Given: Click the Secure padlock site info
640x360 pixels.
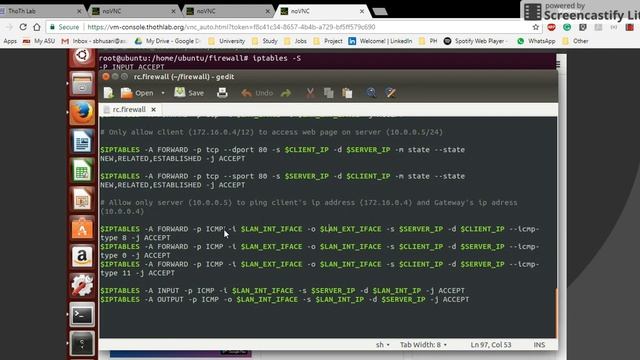Looking at the screenshot, I should pos(64,27).
